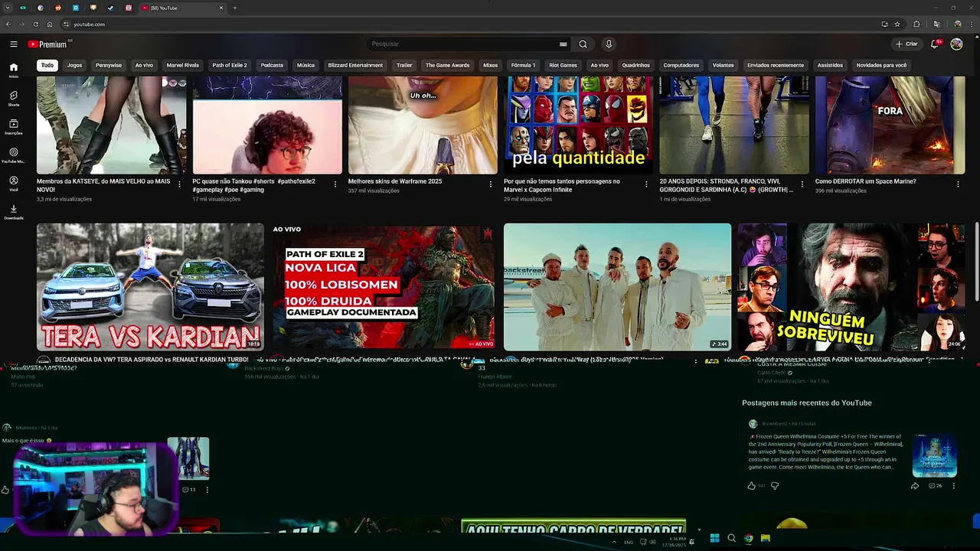The width and height of the screenshot is (980, 551).
Task: Open File Explorer from the taskbar
Action: coord(766,539)
